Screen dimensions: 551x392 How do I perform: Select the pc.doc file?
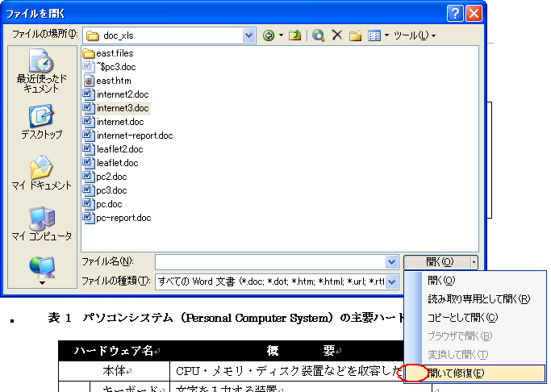click(102, 204)
